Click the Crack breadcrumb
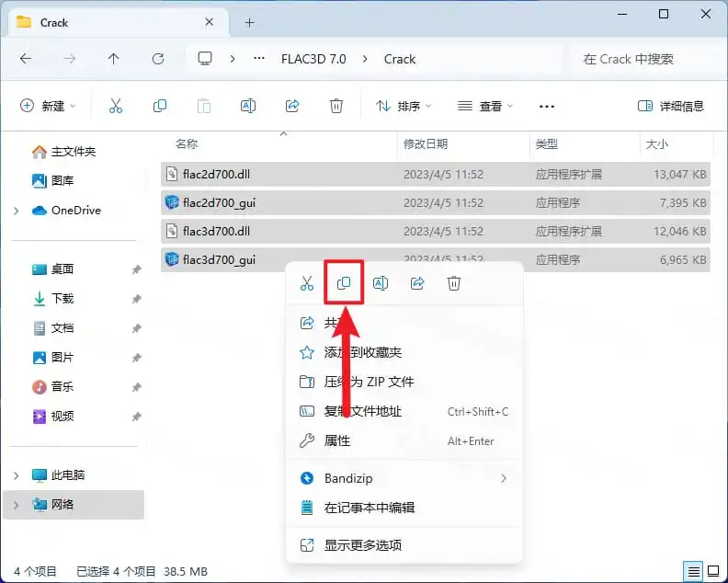 coord(400,59)
